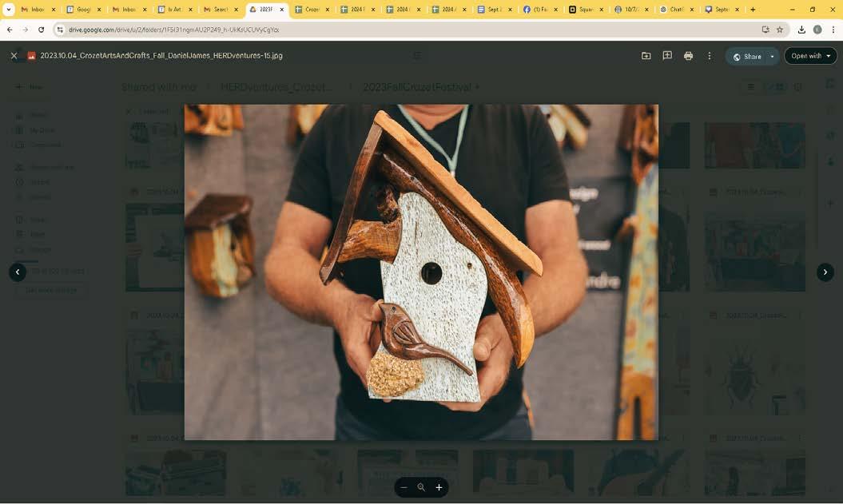Reload the page using the refresh icon
This screenshot has height=504, width=843.
tap(41, 30)
